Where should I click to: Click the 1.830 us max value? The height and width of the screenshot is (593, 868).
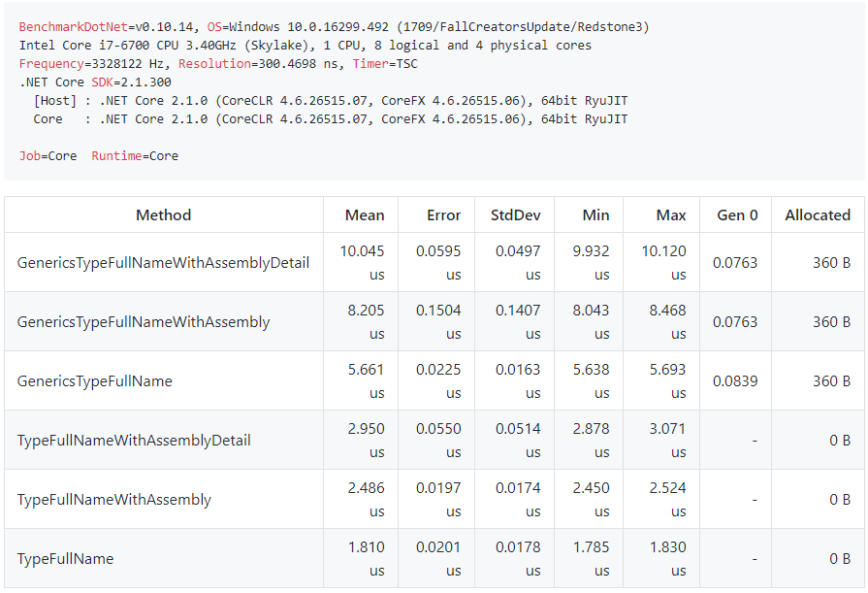click(667, 559)
